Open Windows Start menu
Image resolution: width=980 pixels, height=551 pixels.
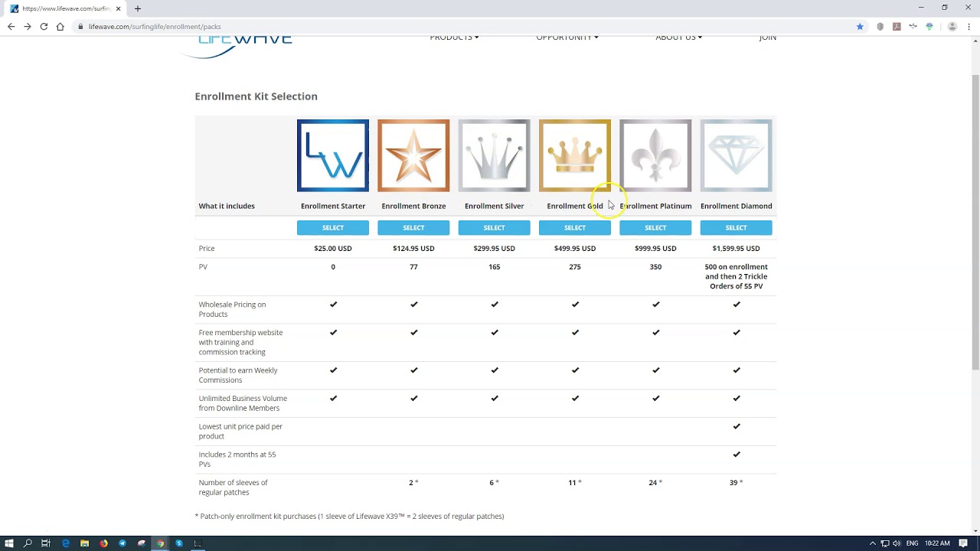click(9, 543)
